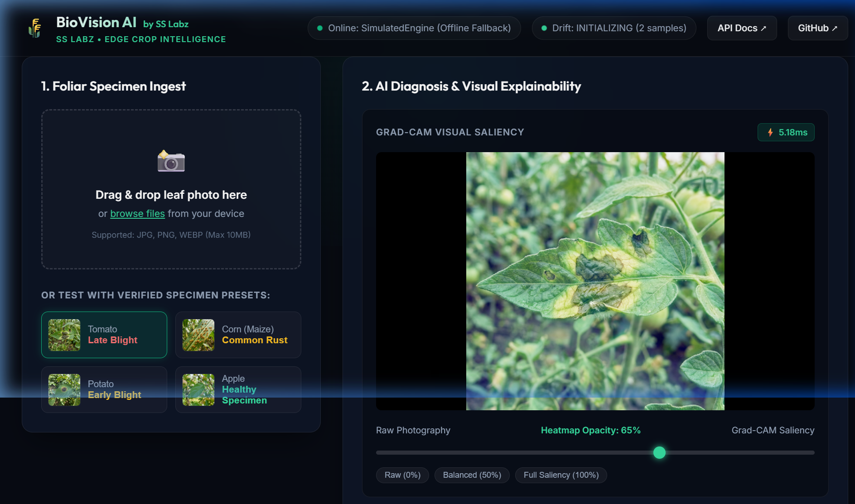Click the Grad-CAM tomato leaf image
The image size is (855, 504).
click(x=595, y=281)
